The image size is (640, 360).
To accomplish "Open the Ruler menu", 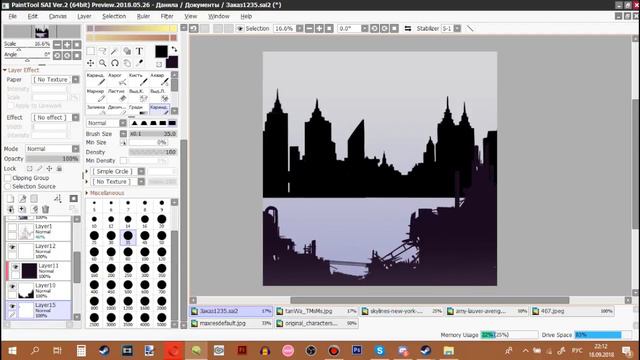I will pos(143,16).
